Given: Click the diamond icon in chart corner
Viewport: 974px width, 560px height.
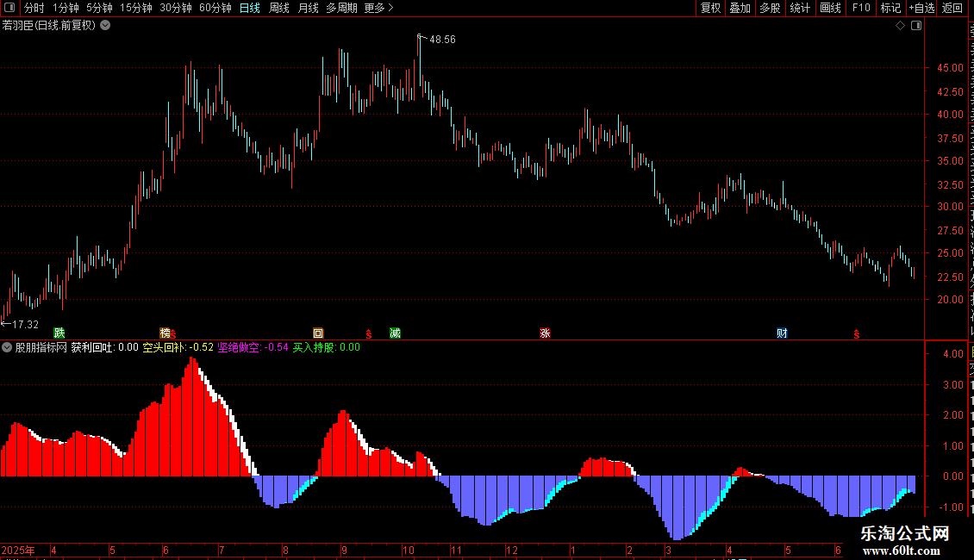Looking at the screenshot, I should click(x=900, y=26).
